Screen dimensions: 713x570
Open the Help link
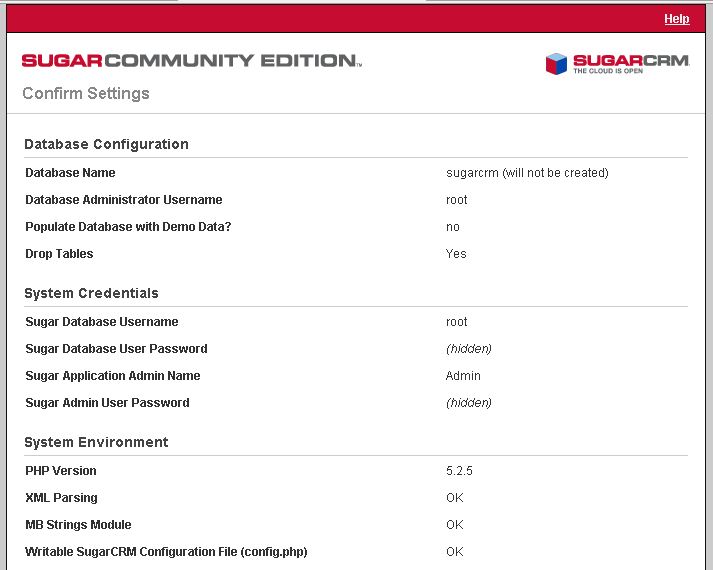click(x=677, y=19)
